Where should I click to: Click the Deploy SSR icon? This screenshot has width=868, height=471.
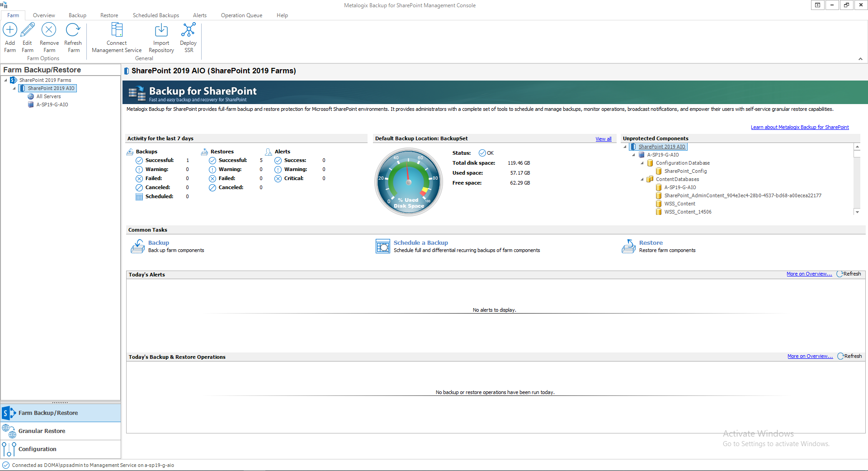tap(188, 30)
